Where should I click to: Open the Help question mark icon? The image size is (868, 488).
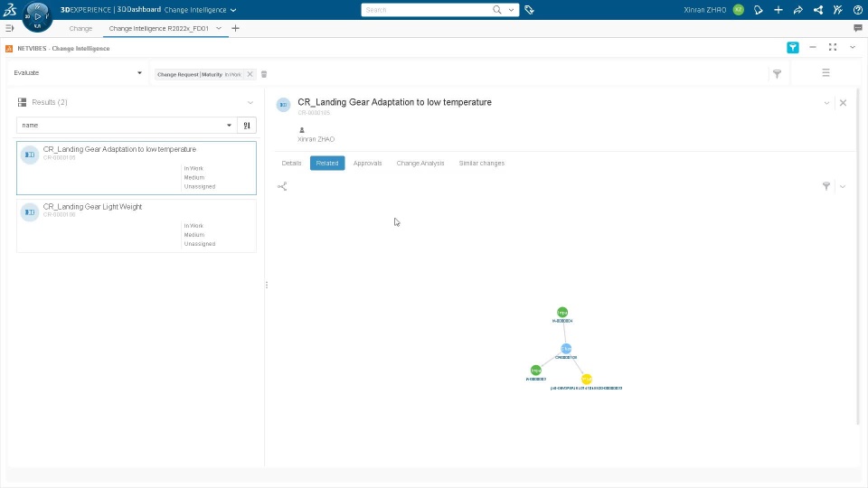[x=858, y=9]
